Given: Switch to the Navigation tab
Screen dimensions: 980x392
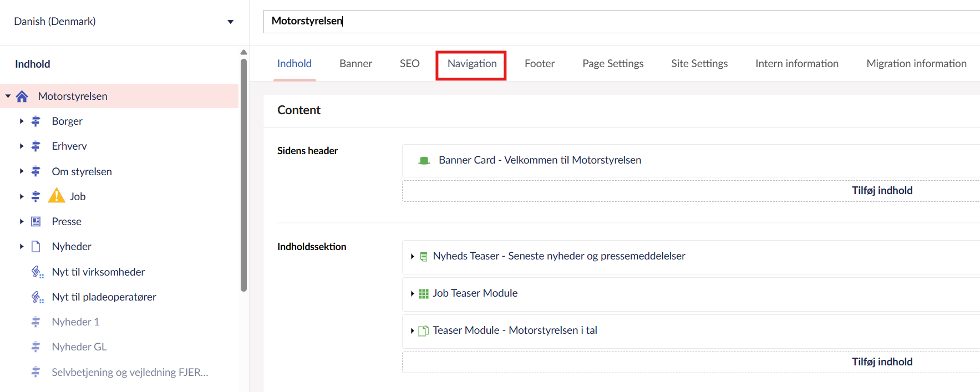Looking at the screenshot, I should click(471, 64).
